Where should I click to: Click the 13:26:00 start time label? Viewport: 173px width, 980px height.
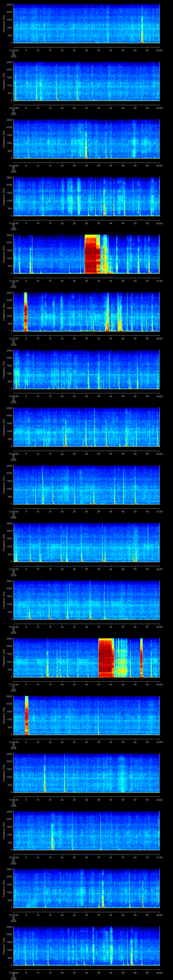tap(13, 281)
